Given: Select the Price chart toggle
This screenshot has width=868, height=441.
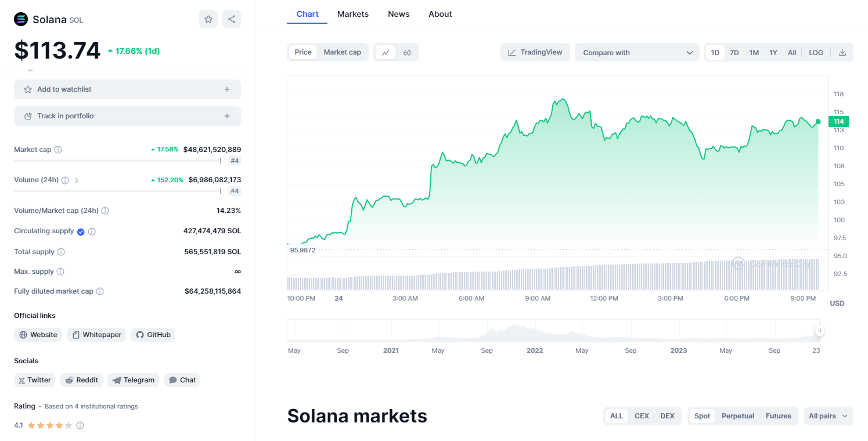Looking at the screenshot, I should tap(303, 52).
